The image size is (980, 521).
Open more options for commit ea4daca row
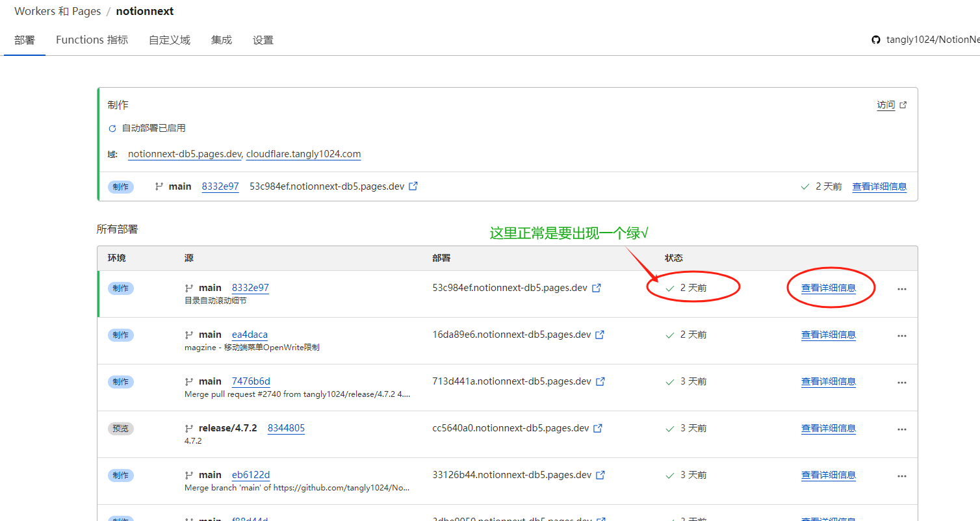coord(902,336)
